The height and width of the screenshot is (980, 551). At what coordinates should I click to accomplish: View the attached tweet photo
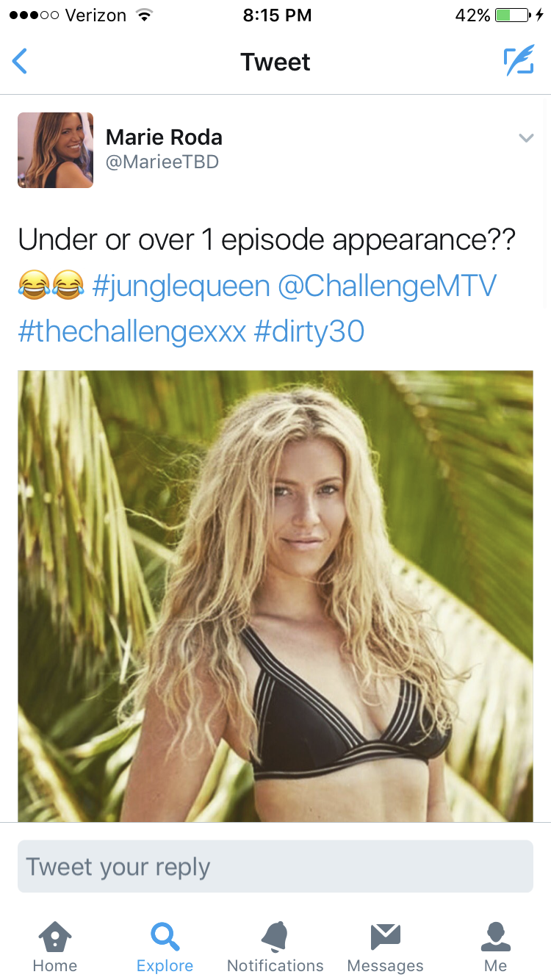point(275,596)
